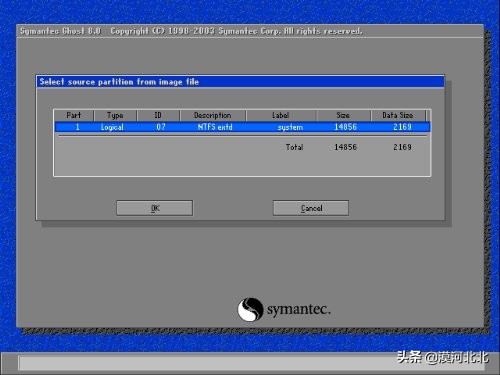This screenshot has width=500, height=375.
Task: Click the Symantec Ghost 8.0 title bar
Action: [250, 31]
